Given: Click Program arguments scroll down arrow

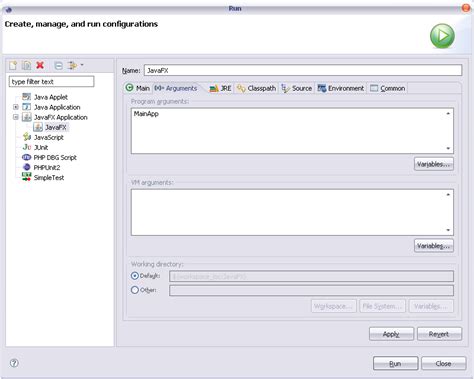Looking at the screenshot, I should (448, 148).
